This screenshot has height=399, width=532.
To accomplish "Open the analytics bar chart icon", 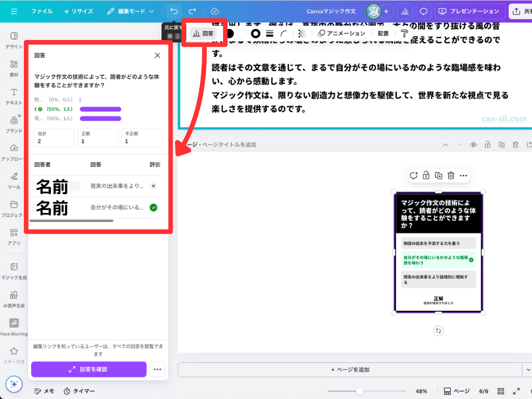I will 405,11.
